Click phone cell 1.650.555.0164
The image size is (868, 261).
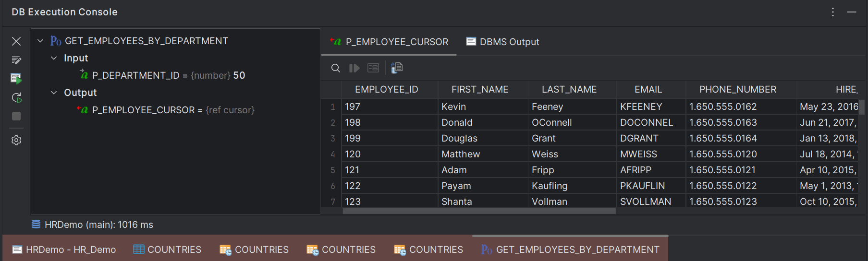point(741,138)
